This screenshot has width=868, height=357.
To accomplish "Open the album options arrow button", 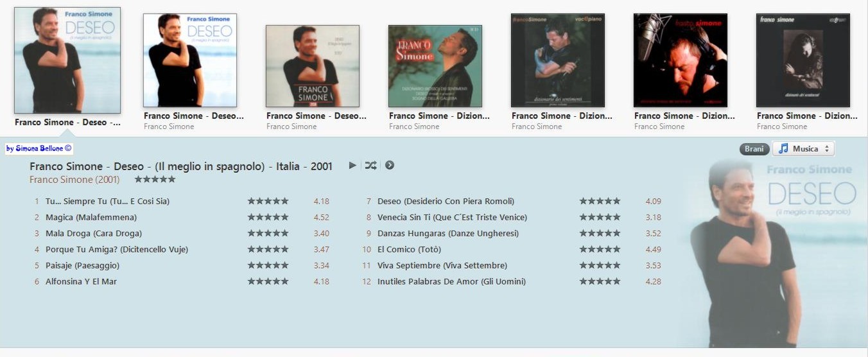I will coord(389,166).
